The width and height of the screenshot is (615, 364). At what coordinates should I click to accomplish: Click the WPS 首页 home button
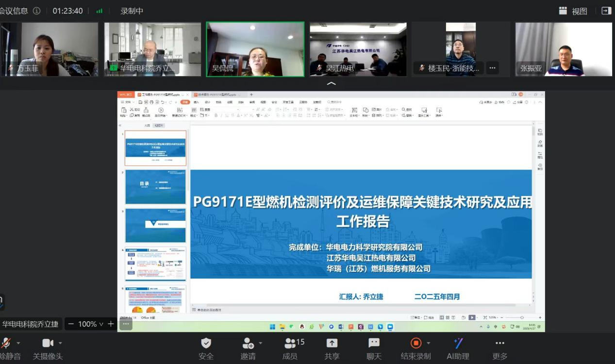click(126, 95)
